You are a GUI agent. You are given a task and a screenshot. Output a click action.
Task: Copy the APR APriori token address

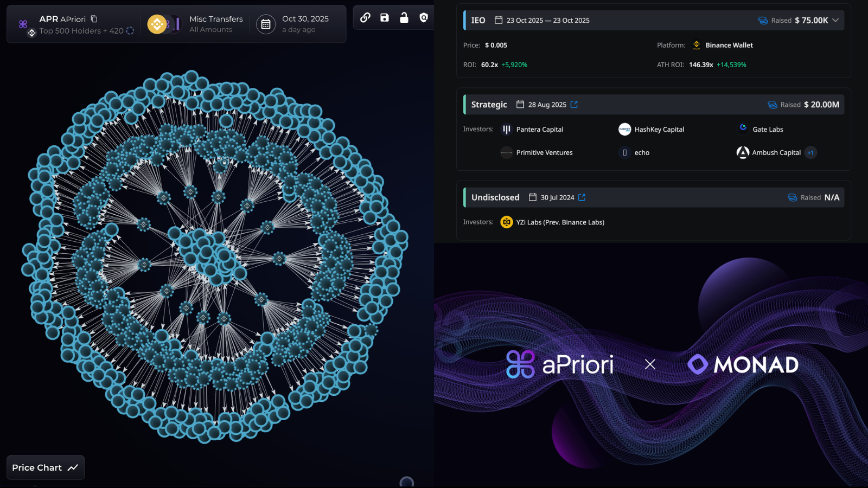[x=94, y=19]
